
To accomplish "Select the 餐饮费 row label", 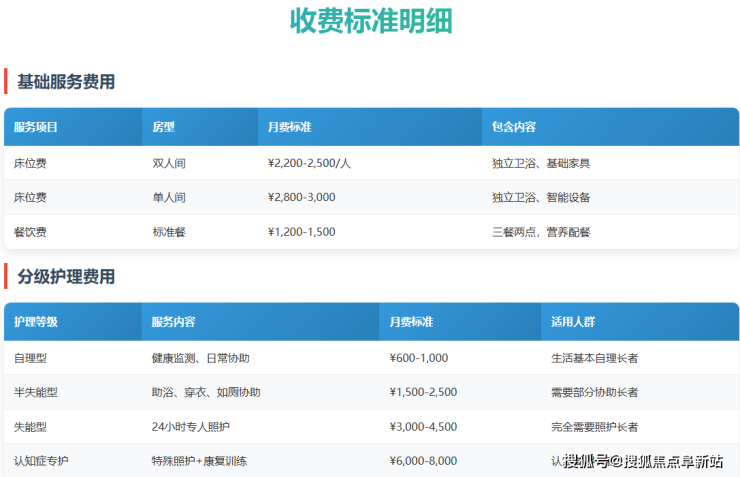I will pyautogui.click(x=30, y=232).
